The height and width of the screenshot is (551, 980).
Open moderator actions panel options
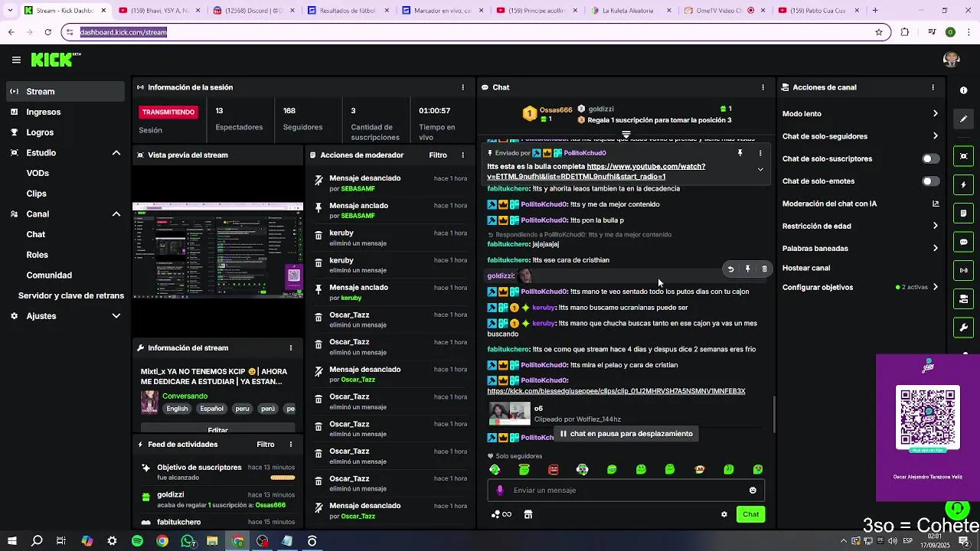point(462,155)
